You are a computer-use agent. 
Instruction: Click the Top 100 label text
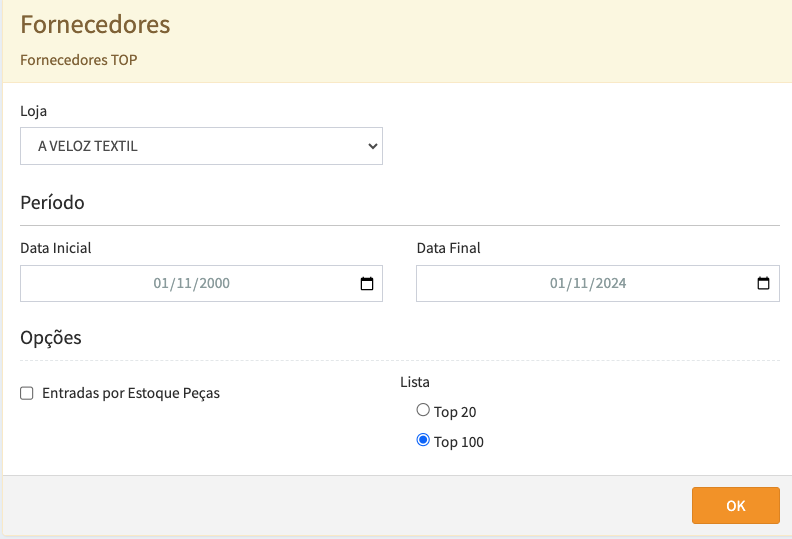click(x=459, y=442)
